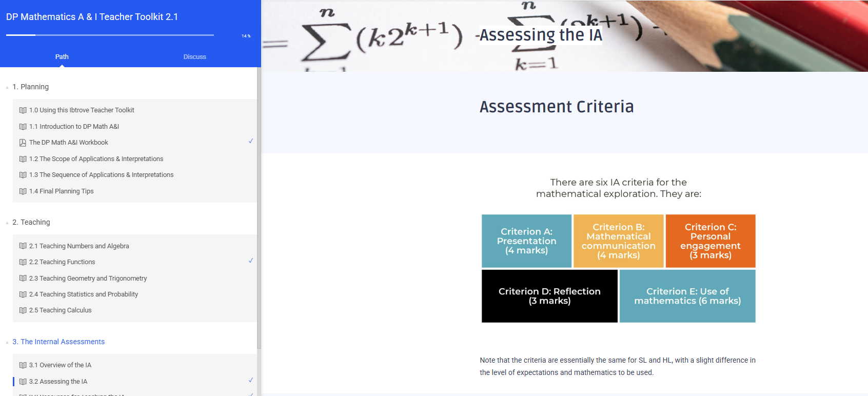Click the book icon beside 1.2 The Scope of Applications
The width and height of the screenshot is (868, 396).
[x=23, y=159]
